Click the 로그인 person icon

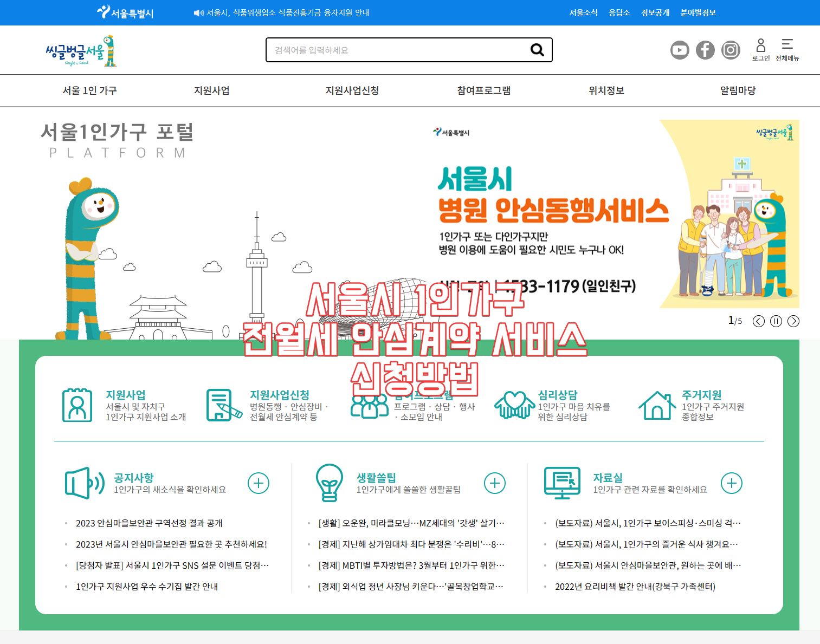pyautogui.click(x=761, y=45)
